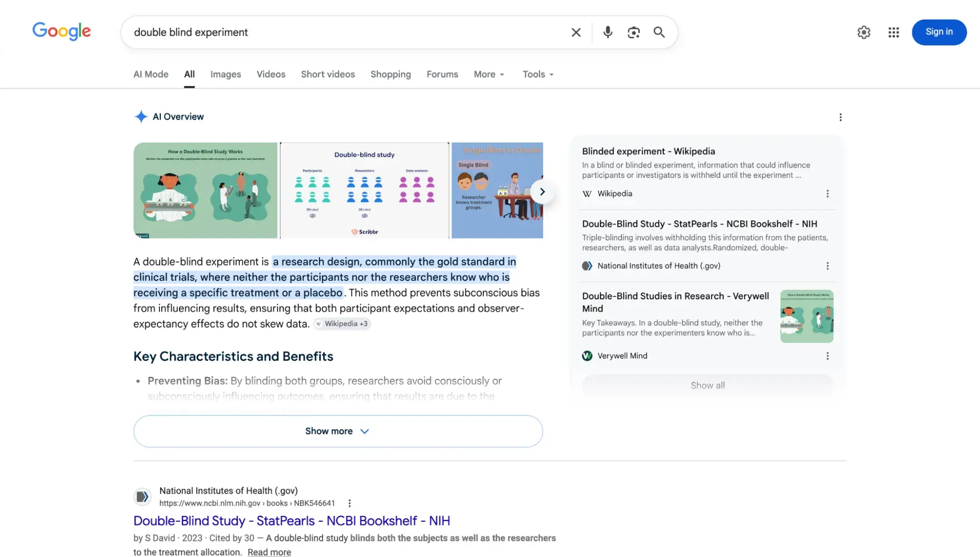Image resolution: width=980 pixels, height=557 pixels.
Task: Expand the More dropdown
Action: (489, 74)
